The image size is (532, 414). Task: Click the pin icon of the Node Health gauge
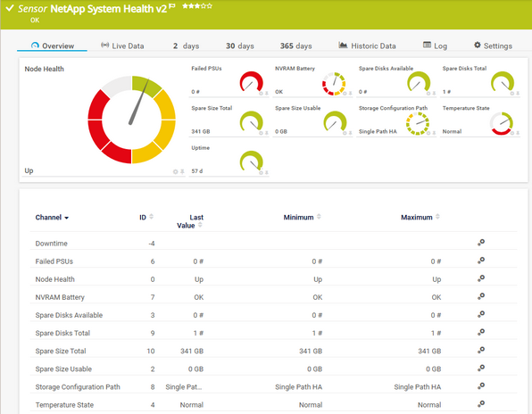[x=182, y=172]
